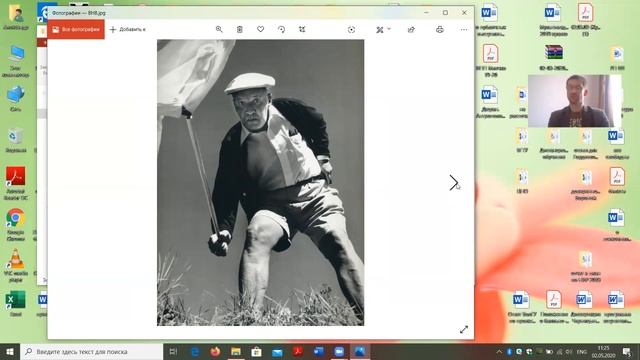Open the Windows Start menu
The width and height of the screenshot is (640, 360).
[10, 351]
